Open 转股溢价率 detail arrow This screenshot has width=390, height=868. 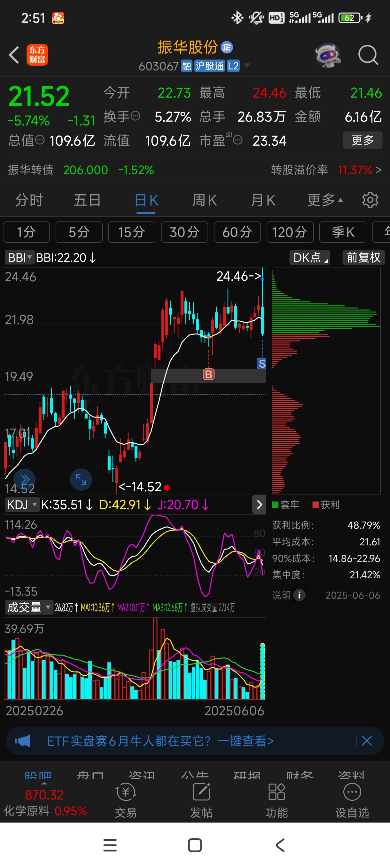379,170
